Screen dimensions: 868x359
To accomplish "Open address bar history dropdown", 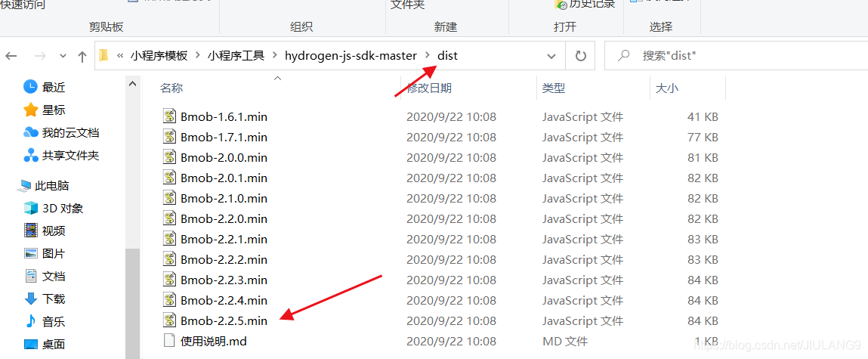I will click(551, 56).
